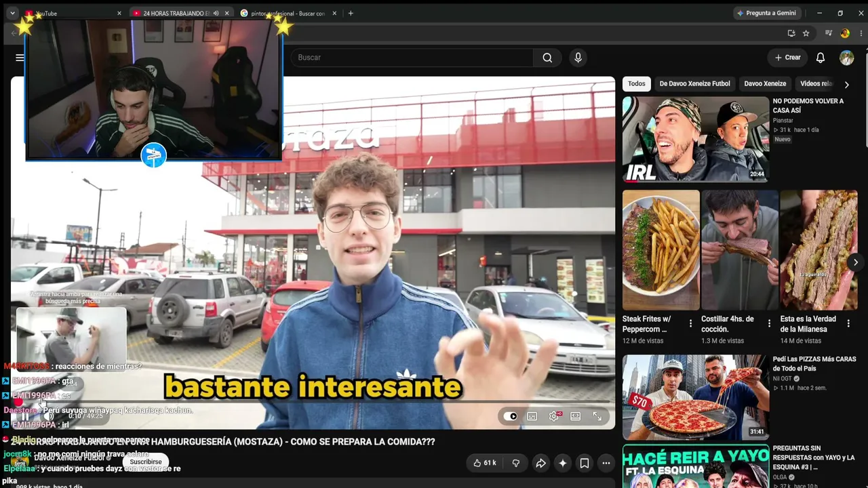This screenshot has width=868, height=488.
Task: Click the sparkle Ask button below video
Action: [562, 463]
